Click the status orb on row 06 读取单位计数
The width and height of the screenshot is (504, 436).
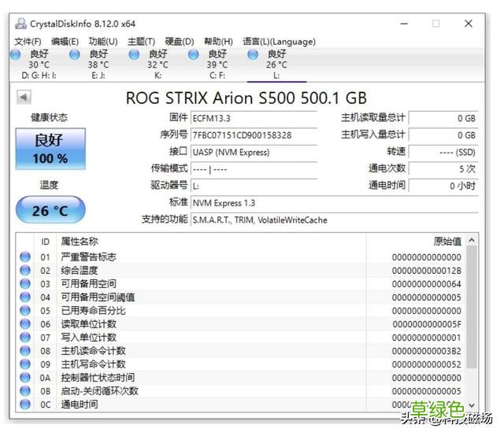[x=25, y=324]
